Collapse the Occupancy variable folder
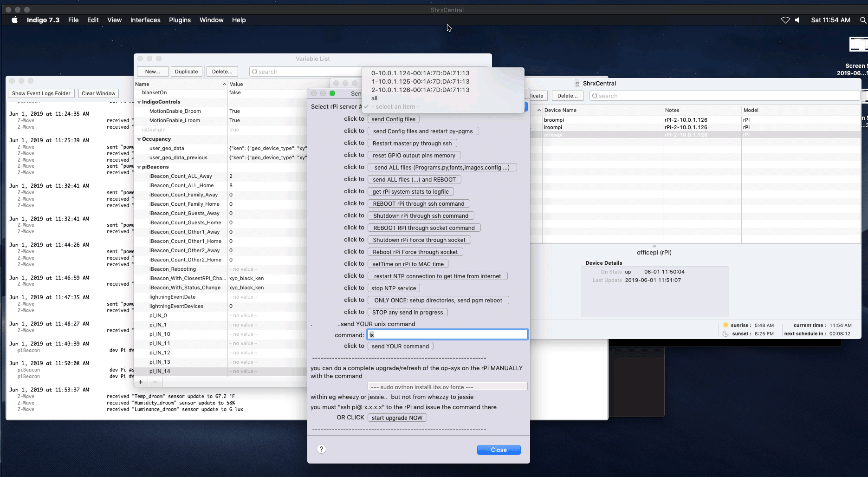Viewport: 868px width, 477px height. [x=139, y=139]
